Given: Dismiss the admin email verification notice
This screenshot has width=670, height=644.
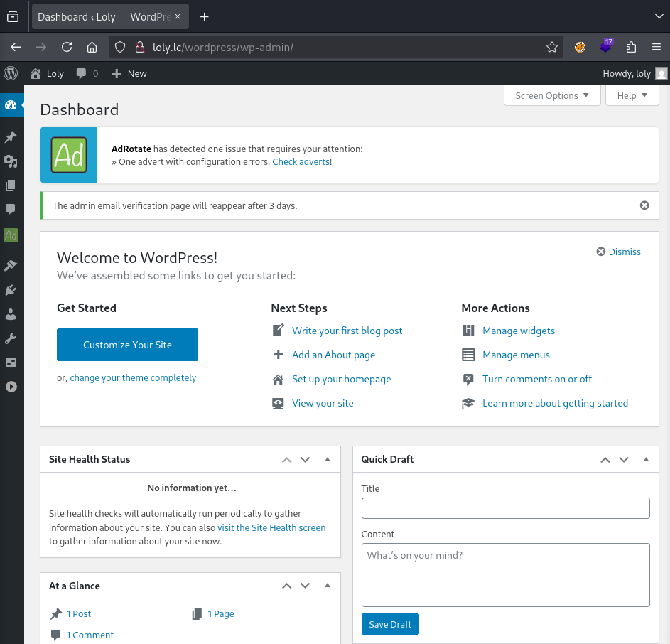Looking at the screenshot, I should (x=644, y=205).
